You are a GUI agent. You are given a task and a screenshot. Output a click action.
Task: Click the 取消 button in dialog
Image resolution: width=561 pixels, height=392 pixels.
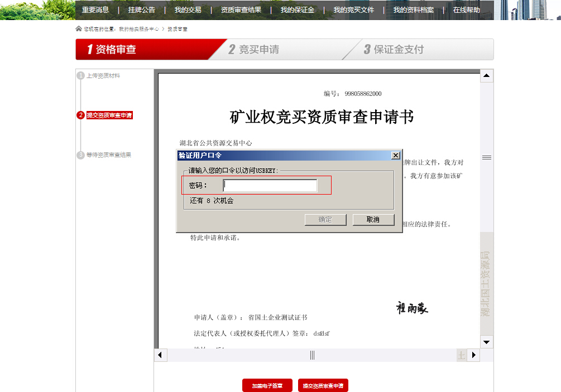tap(373, 220)
